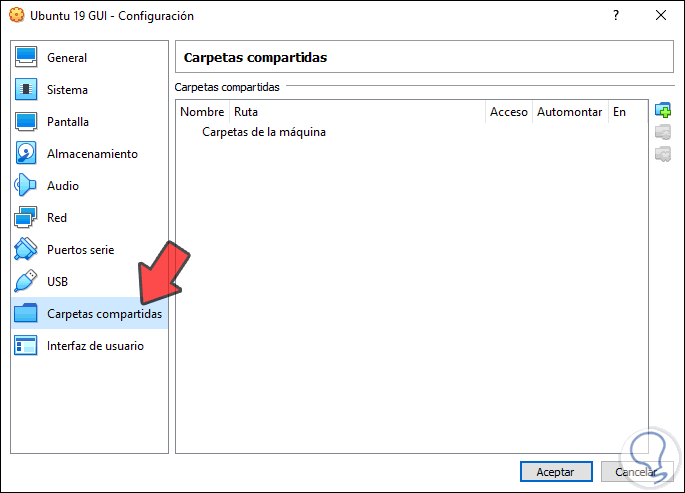
Task: Open the Red network icon
Action: pos(26,218)
